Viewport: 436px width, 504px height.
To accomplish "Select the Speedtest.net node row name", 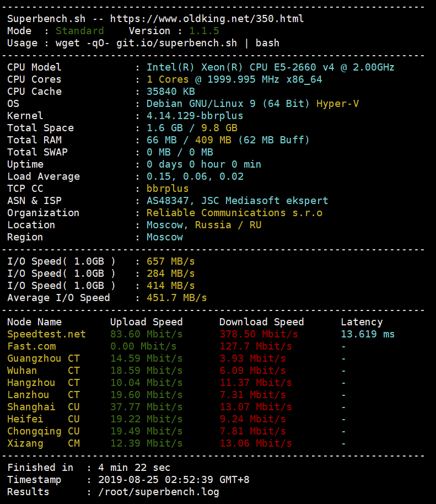I will coord(46,334).
